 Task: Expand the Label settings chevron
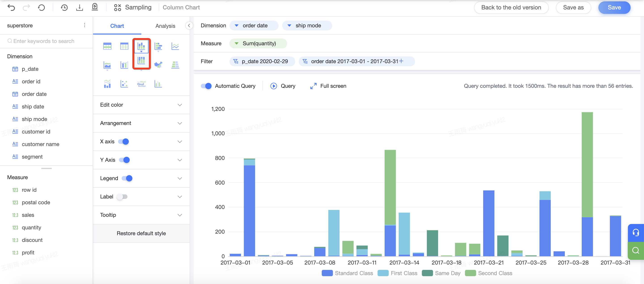(180, 197)
